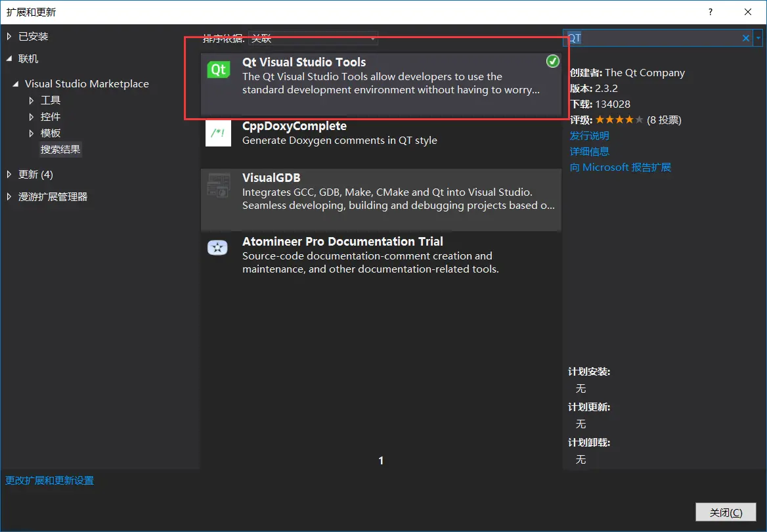Select the 已安装 label
The width and height of the screenshot is (767, 532).
tap(33, 36)
